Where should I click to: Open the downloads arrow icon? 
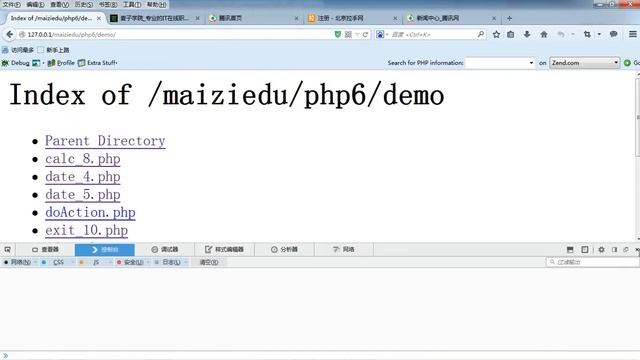527,35
